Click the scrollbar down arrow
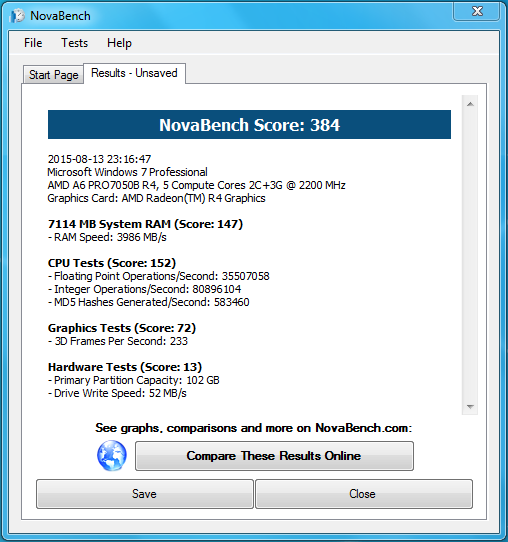508x542 pixels. 470,406
